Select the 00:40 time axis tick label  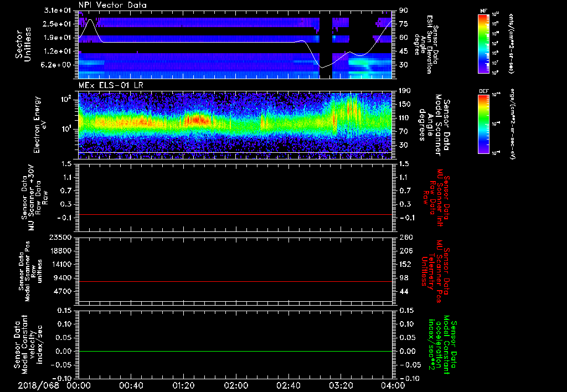131,385
